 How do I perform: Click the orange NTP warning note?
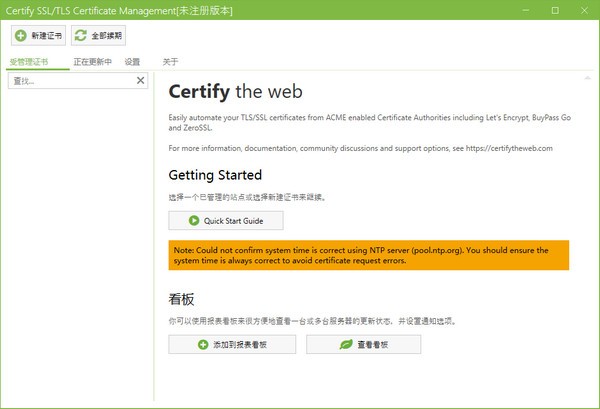368,256
